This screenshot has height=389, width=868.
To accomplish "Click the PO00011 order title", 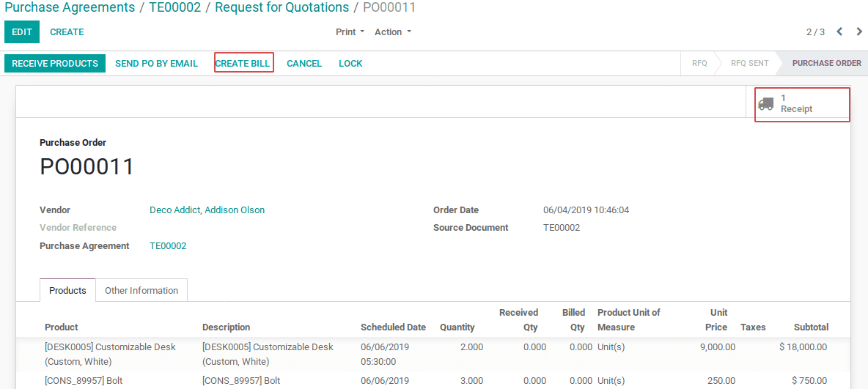I will point(87,166).
